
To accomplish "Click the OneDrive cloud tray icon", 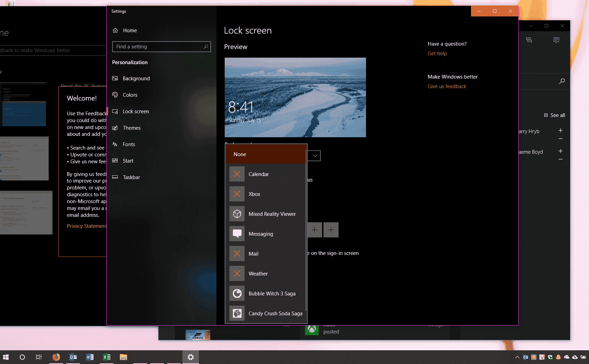I will click(x=567, y=357).
